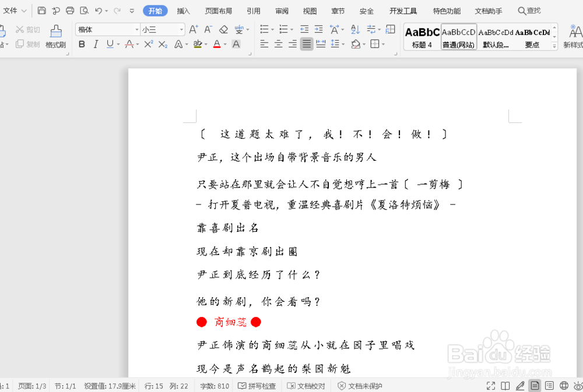Click 文档未保护 in status bar
Image resolution: width=583 pixels, height=392 pixels.
[360, 386]
